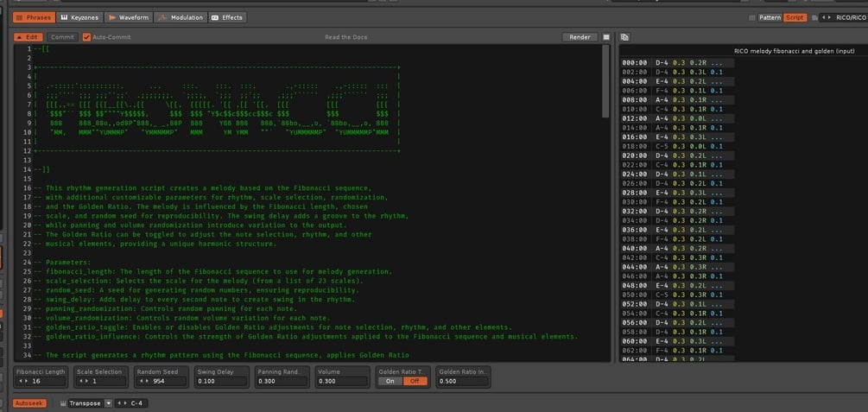Screen dimensions: 868x412
Task: Switch phrase mode to Pattern
Action: tap(770, 18)
